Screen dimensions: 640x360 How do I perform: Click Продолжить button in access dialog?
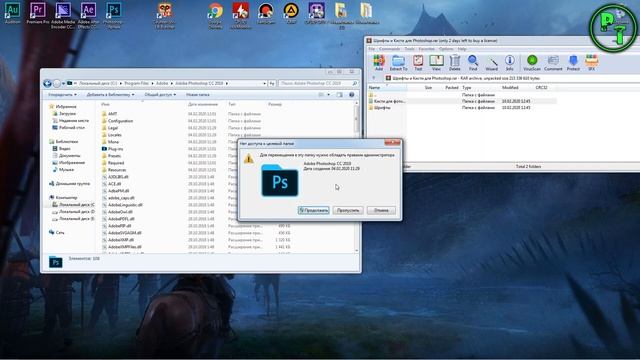pos(313,210)
